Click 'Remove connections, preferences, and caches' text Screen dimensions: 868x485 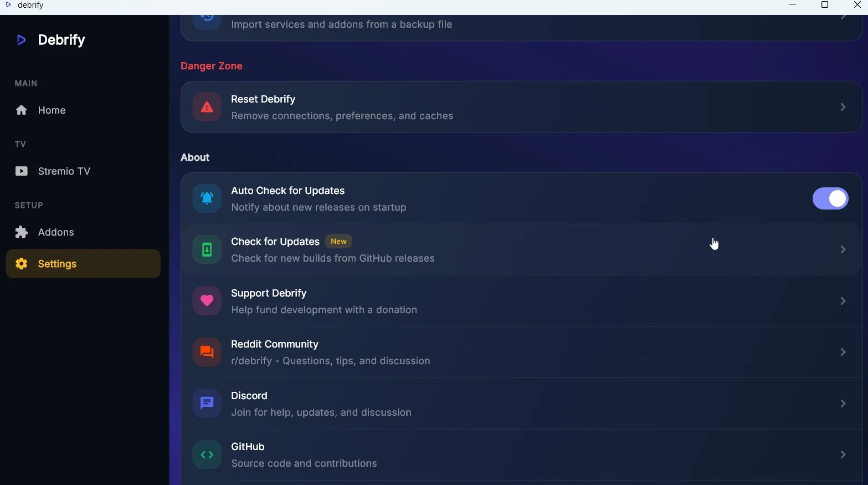(342, 117)
